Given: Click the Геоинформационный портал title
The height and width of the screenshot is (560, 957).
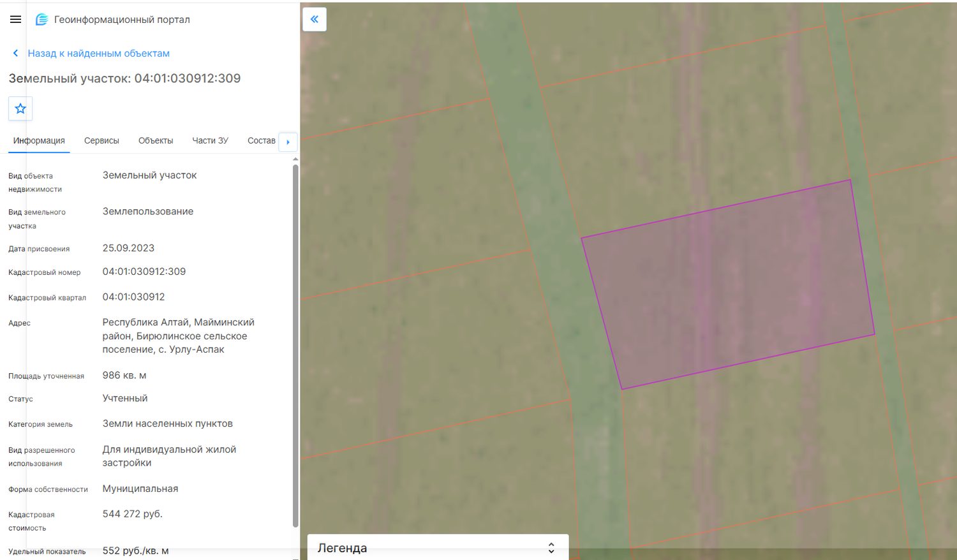Looking at the screenshot, I should pos(122,20).
